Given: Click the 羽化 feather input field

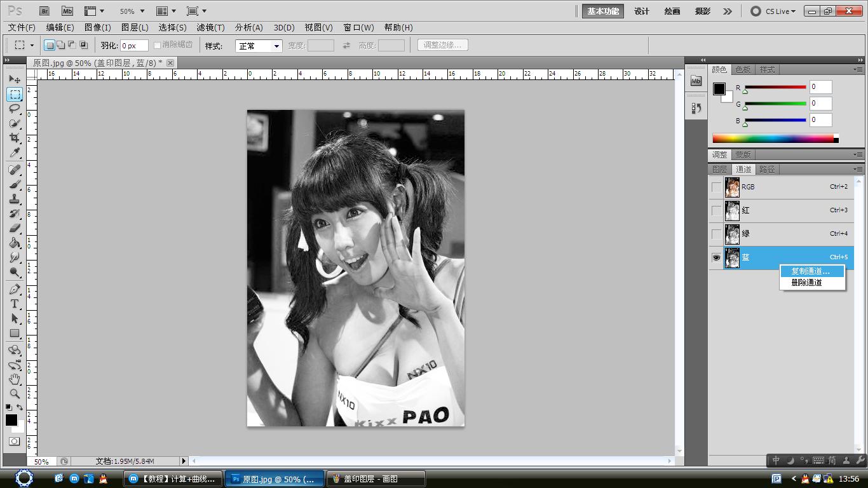Looking at the screenshot, I should pos(134,46).
